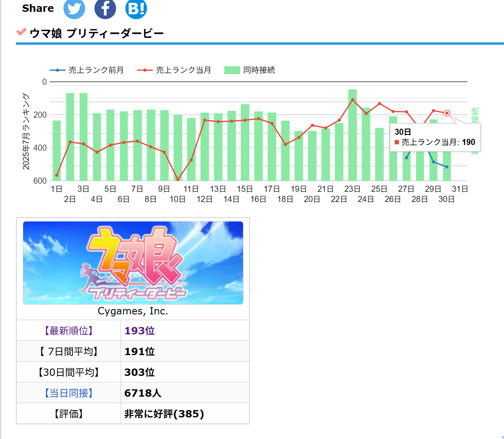The height and width of the screenshot is (439, 504).
Task: Click the 1日 red line data point
Action: (x=57, y=175)
